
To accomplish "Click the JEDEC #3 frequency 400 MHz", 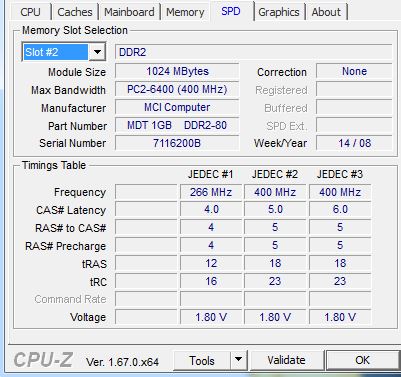I will [340, 192].
